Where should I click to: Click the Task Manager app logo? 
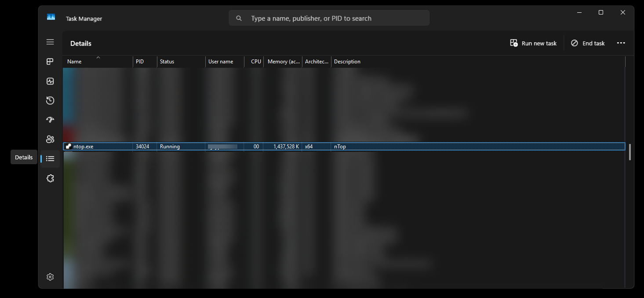pyautogui.click(x=51, y=17)
